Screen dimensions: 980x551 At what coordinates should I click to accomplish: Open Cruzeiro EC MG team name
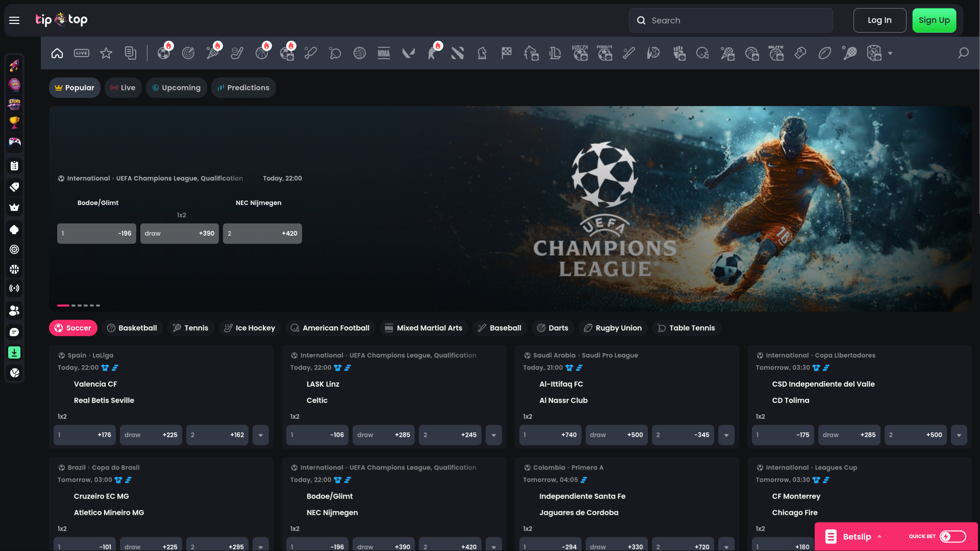click(x=102, y=496)
